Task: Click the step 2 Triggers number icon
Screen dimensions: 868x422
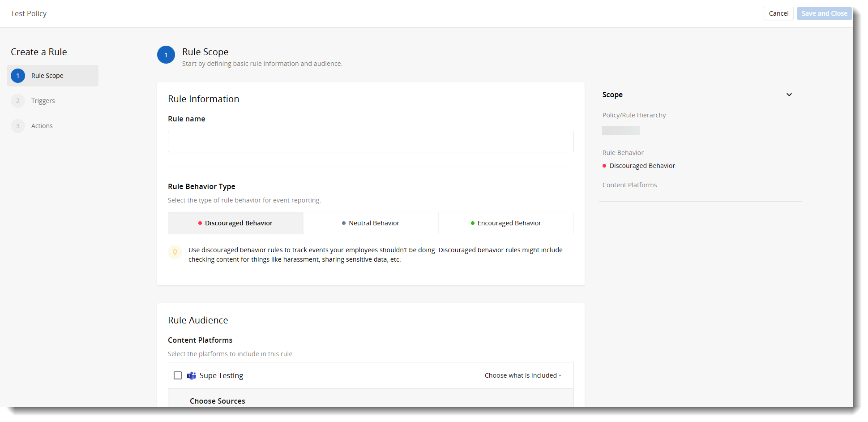Action: coord(18,101)
